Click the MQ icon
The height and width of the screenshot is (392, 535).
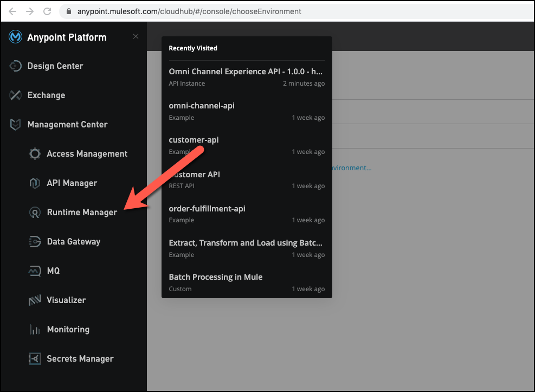pyautogui.click(x=35, y=271)
